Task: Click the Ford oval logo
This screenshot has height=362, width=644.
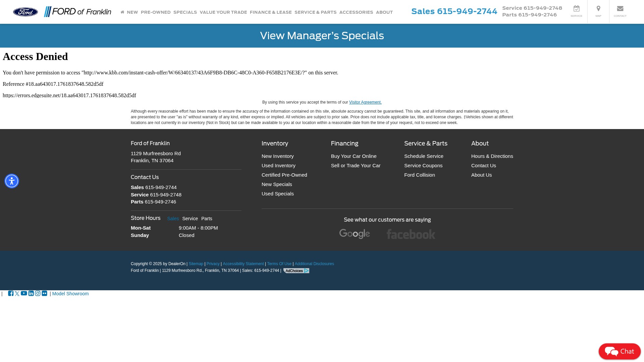Action: pos(25,12)
